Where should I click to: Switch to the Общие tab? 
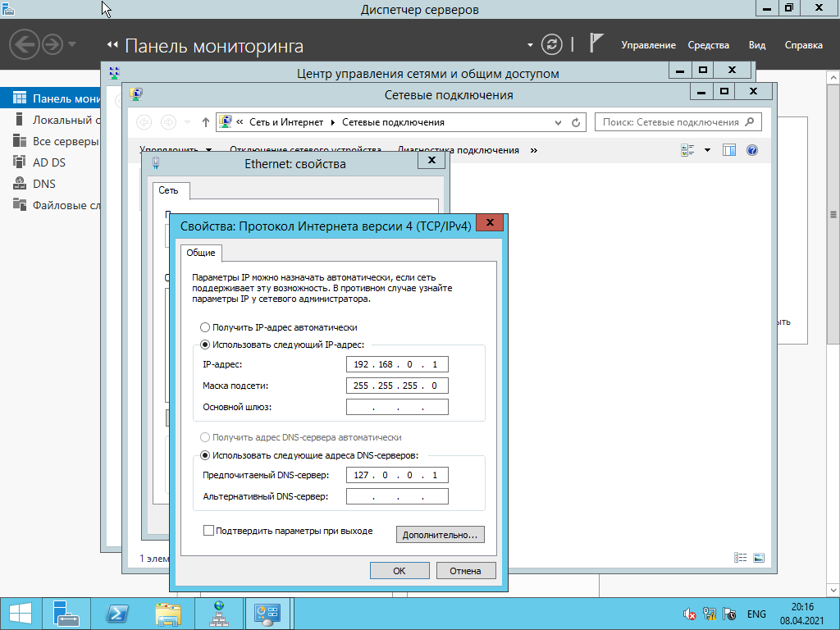[x=201, y=253]
